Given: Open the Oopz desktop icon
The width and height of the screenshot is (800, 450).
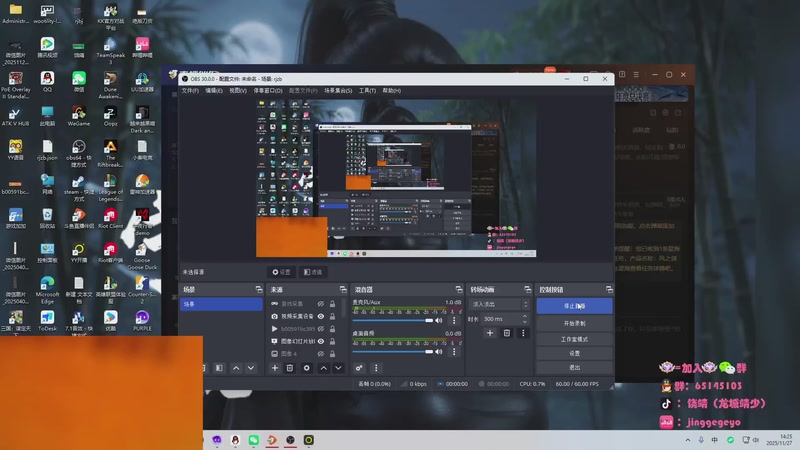Looking at the screenshot, I should [x=110, y=116].
